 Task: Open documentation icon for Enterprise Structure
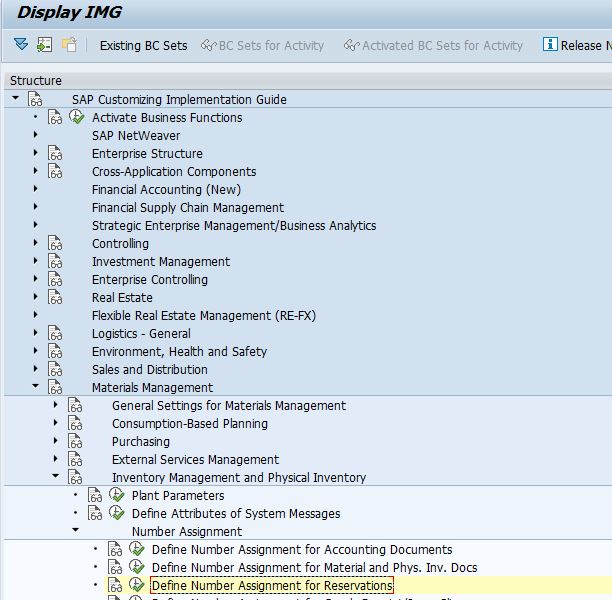55,153
